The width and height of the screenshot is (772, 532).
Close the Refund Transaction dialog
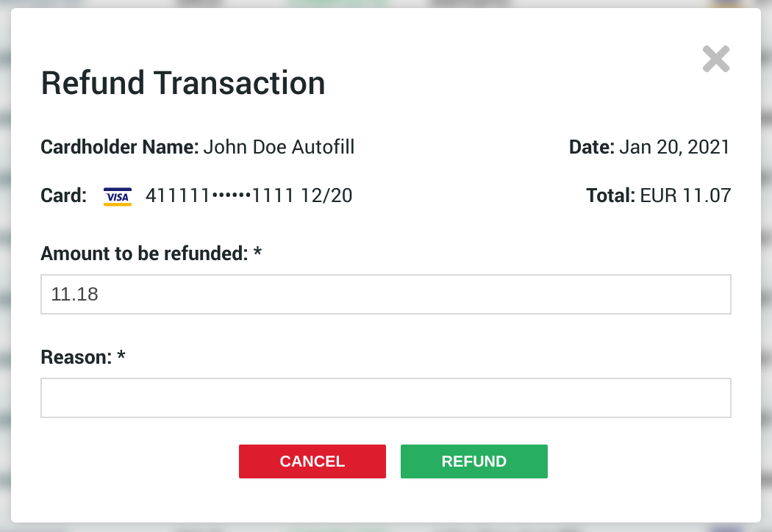pos(715,60)
